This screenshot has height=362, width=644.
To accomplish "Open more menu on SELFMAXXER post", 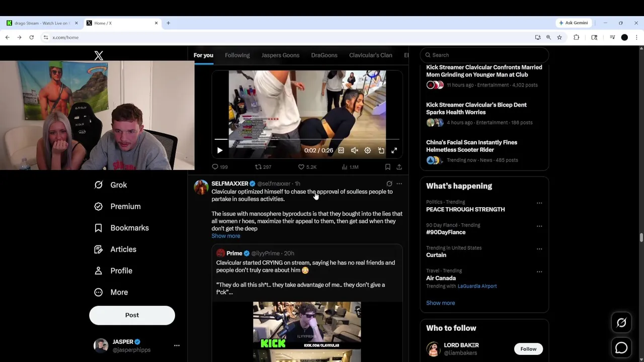I will pos(399,184).
